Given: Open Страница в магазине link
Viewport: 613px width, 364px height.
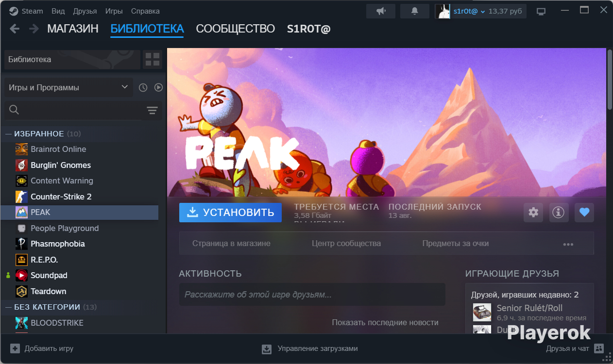Looking at the screenshot, I should click(x=231, y=244).
